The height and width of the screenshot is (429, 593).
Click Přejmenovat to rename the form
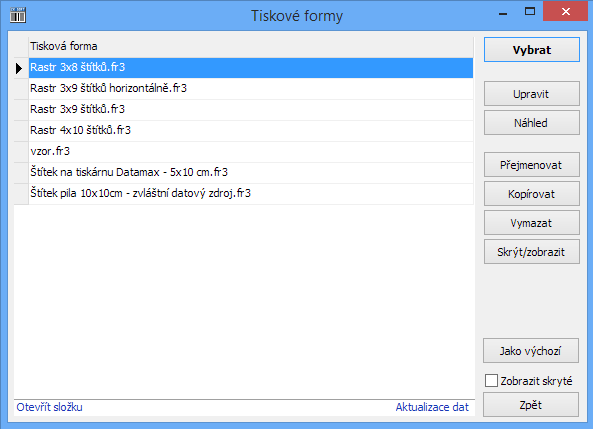click(x=531, y=165)
